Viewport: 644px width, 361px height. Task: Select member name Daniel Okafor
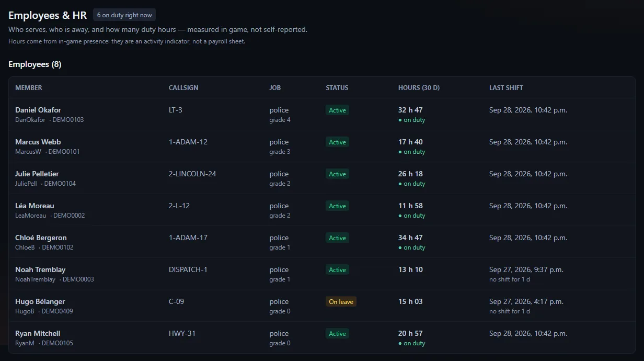coord(38,110)
